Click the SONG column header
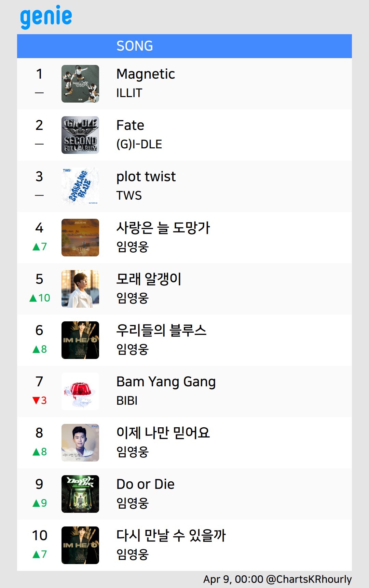 pos(135,46)
